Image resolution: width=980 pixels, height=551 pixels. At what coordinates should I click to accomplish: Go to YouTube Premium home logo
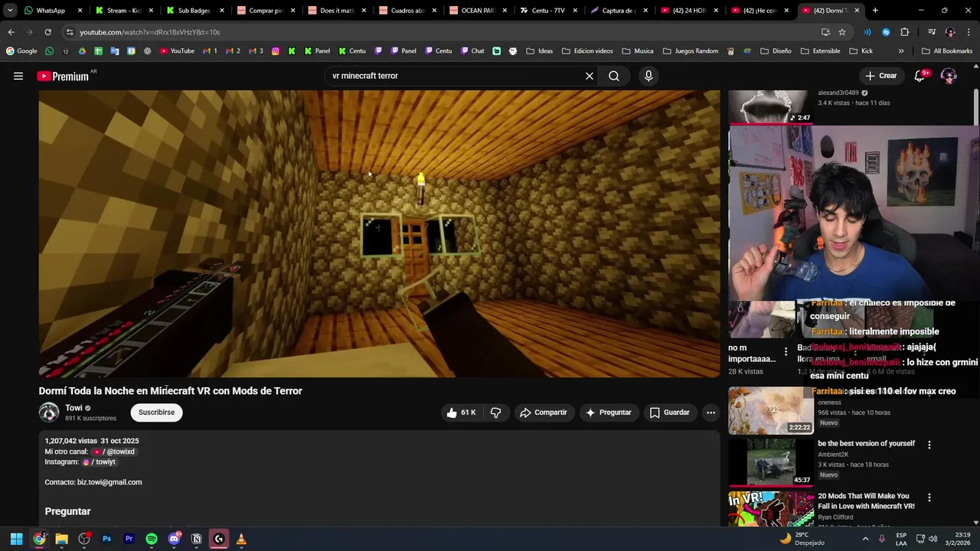63,76
